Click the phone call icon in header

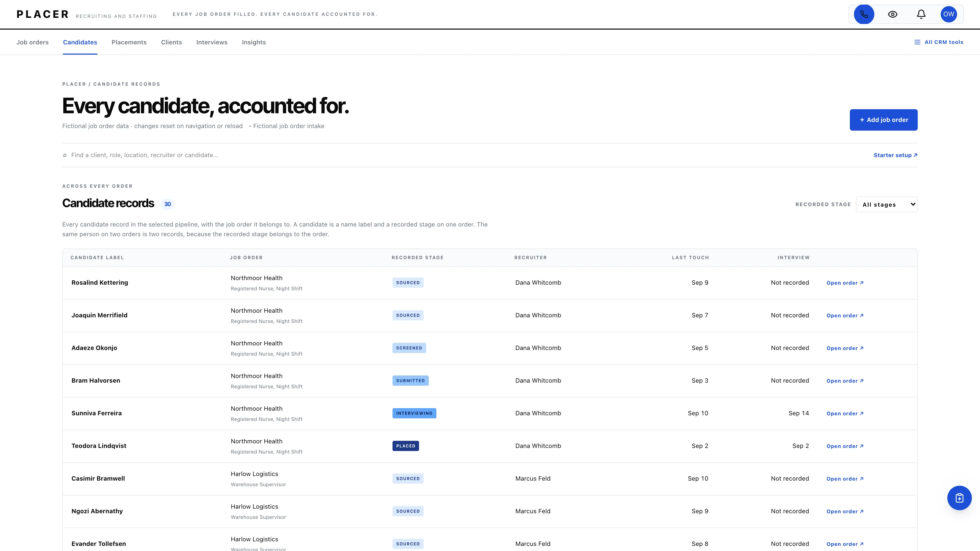pos(864,15)
